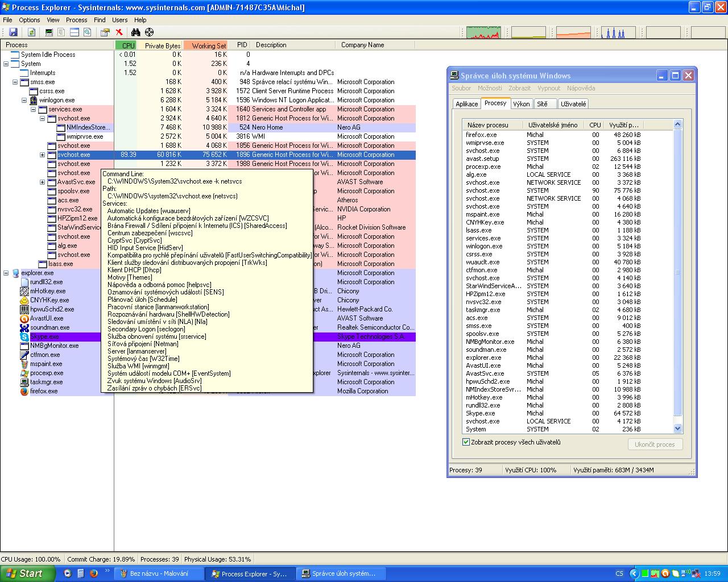Switch to 'Bez názvu - Malování' taskbar button
The image size is (728, 582).
[x=159, y=573]
